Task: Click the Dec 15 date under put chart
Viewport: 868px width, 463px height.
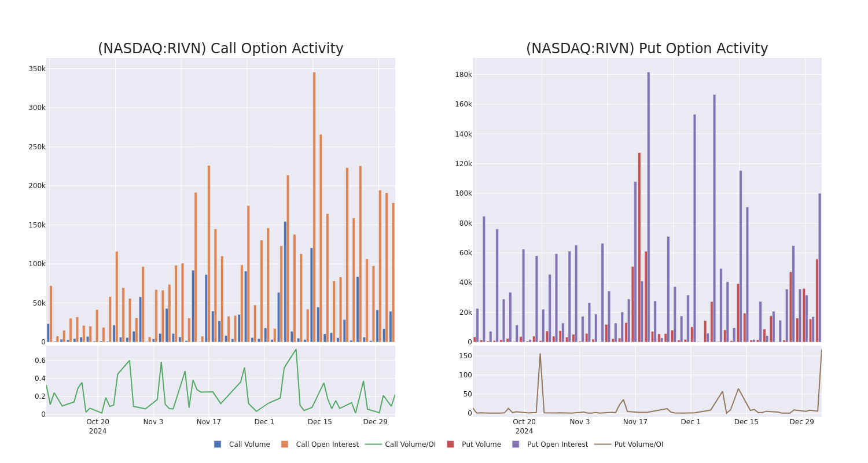Action: click(x=746, y=422)
